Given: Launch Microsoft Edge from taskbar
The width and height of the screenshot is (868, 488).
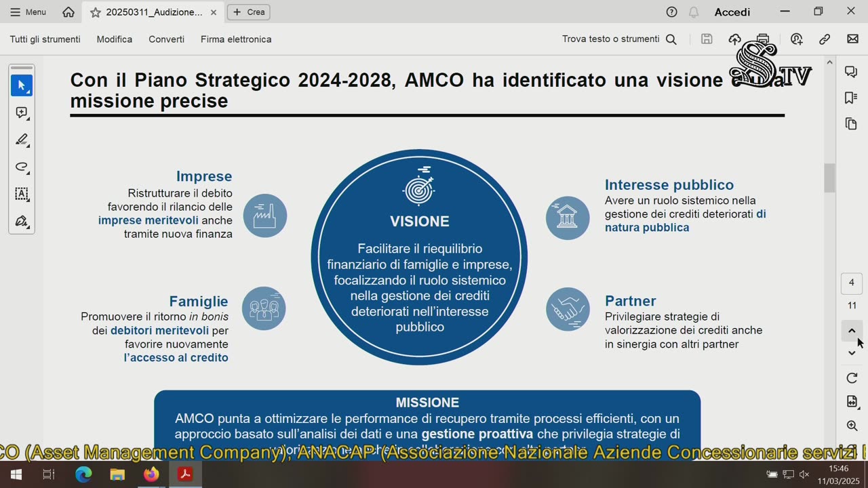Looking at the screenshot, I should pyautogui.click(x=83, y=474).
